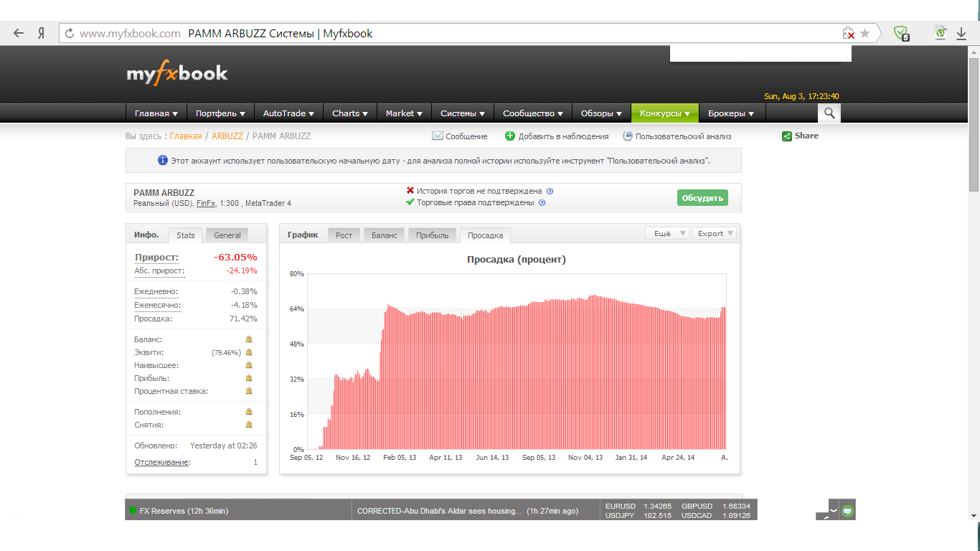Open the Market dropdown menu
Screen dimensions: 980x551
point(404,113)
